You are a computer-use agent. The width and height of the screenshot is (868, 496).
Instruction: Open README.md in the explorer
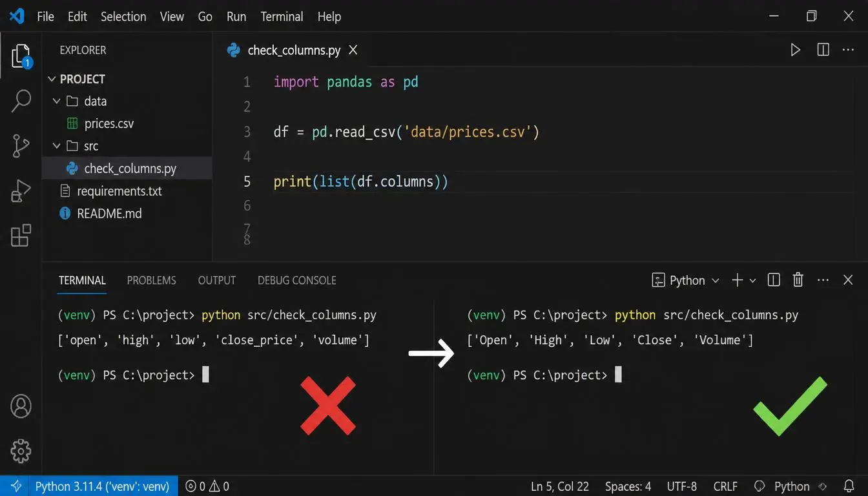[109, 213]
